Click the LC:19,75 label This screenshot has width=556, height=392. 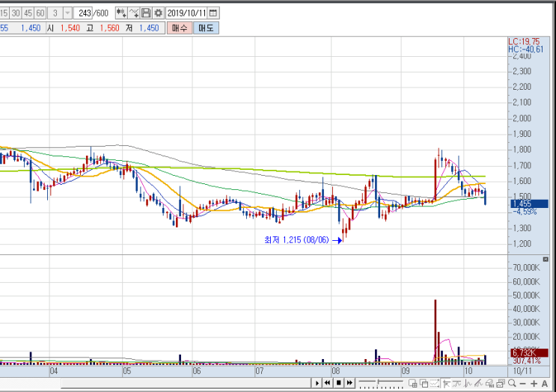[x=524, y=41]
